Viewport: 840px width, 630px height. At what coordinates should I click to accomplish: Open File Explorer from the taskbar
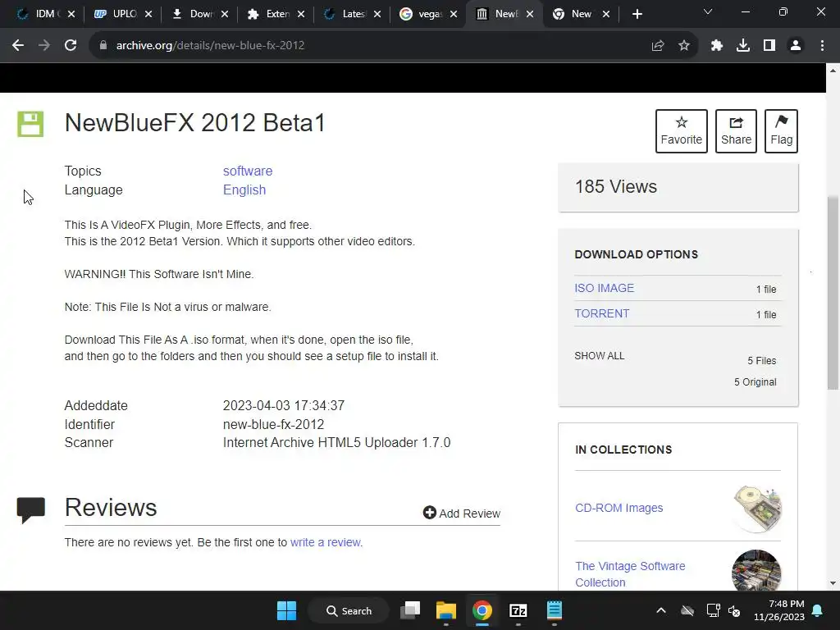[x=445, y=610]
